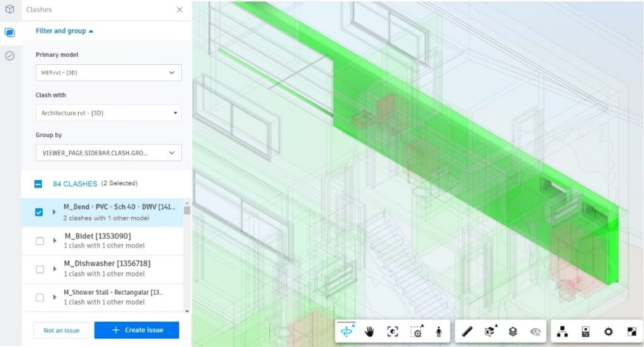
Task: Open the Clash with dropdown
Action: (108, 113)
